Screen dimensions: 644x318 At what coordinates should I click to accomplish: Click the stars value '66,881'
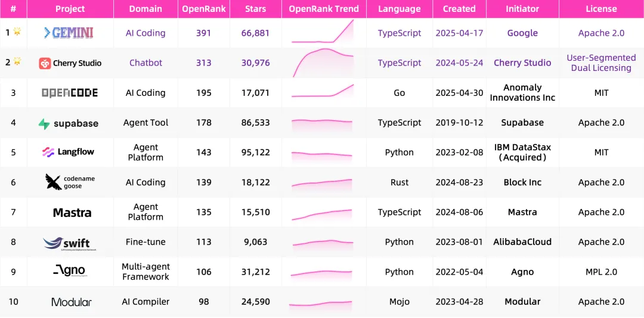[x=255, y=33]
